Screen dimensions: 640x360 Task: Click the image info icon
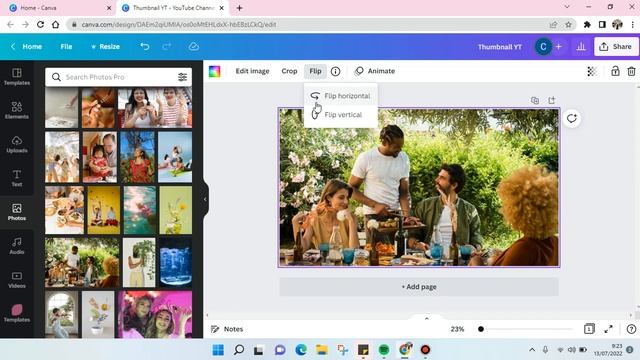click(x=336, y=71)
